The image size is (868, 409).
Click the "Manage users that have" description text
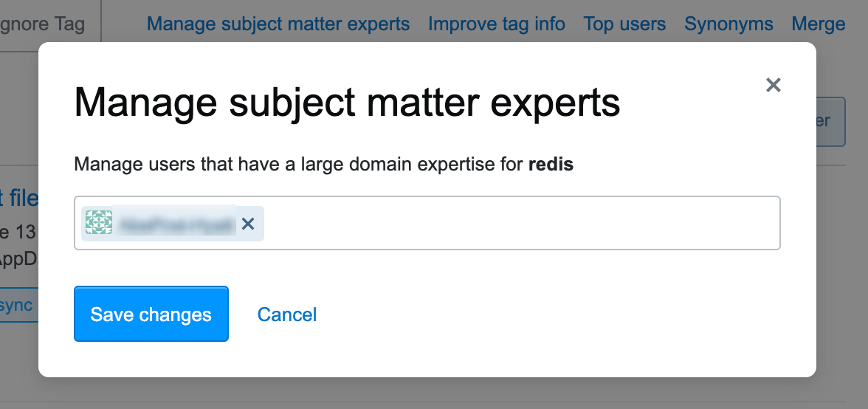click(295, 164)
